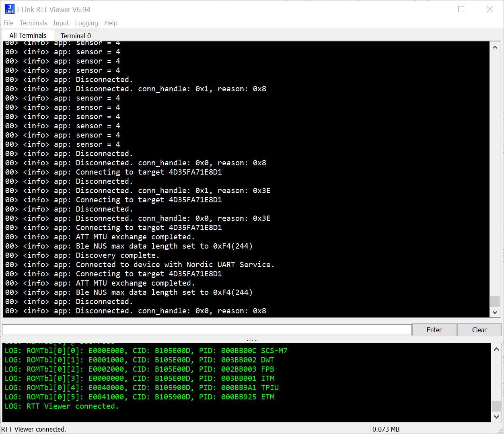Click the dotted splitter handle between panes
Image resolution: width=504 pixels, height=434 pixels.
point(252,340)
